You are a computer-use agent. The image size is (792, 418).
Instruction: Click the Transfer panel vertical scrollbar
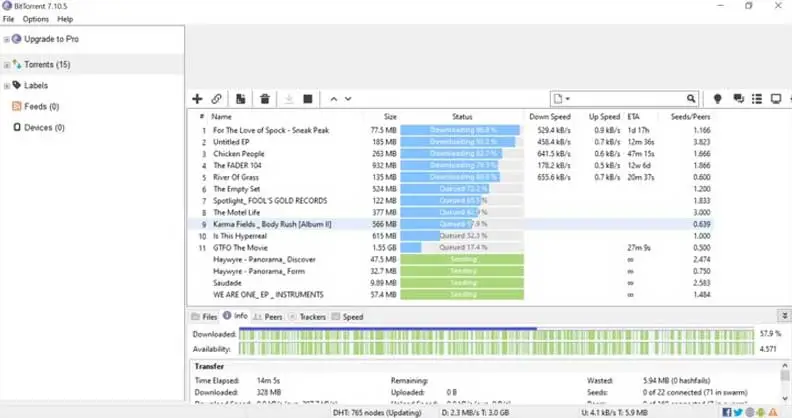(x=784, y=382)
